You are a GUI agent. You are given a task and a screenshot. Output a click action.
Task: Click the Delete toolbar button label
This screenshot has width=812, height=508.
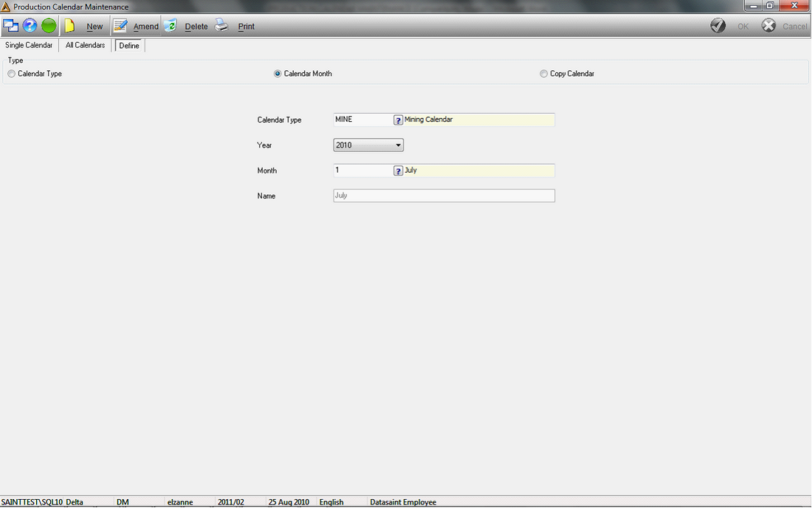pyautogui.click(x=196, y=27)
